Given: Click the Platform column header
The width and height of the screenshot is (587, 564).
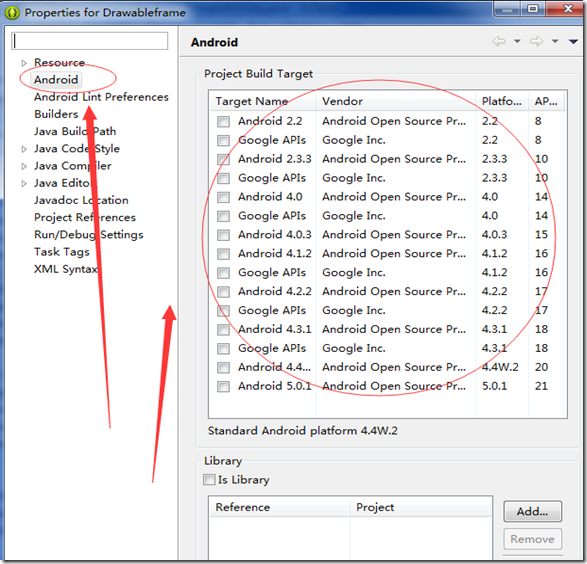Looking at the screenshot, I should point(502,101).
